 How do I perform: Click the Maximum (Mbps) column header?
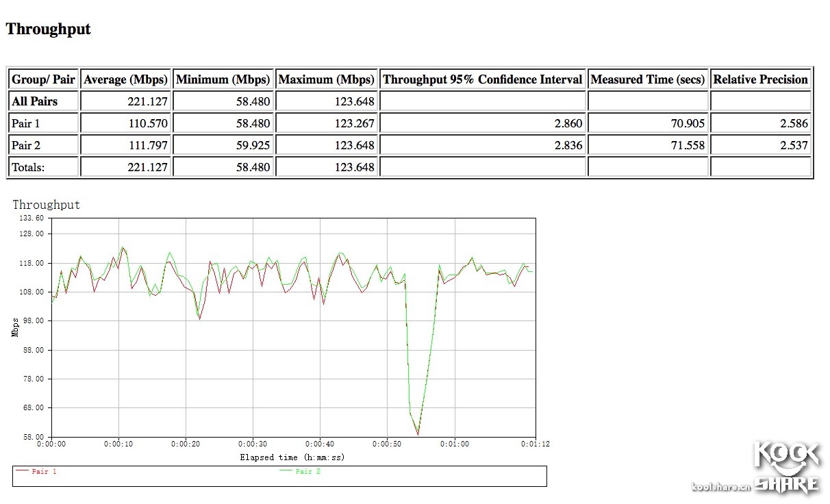click(327, 79)
